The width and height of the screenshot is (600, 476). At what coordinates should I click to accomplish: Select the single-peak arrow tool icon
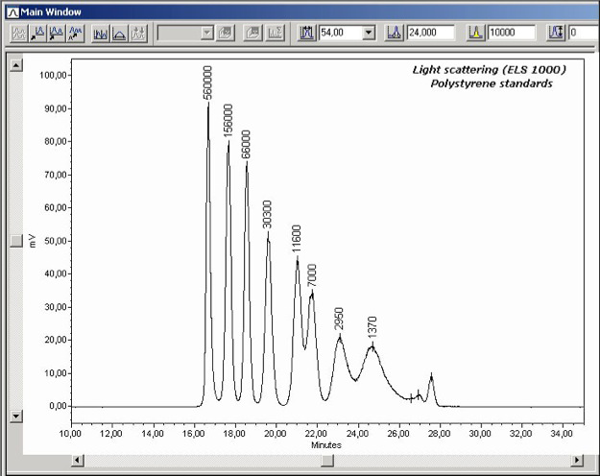tap(38, 33)
